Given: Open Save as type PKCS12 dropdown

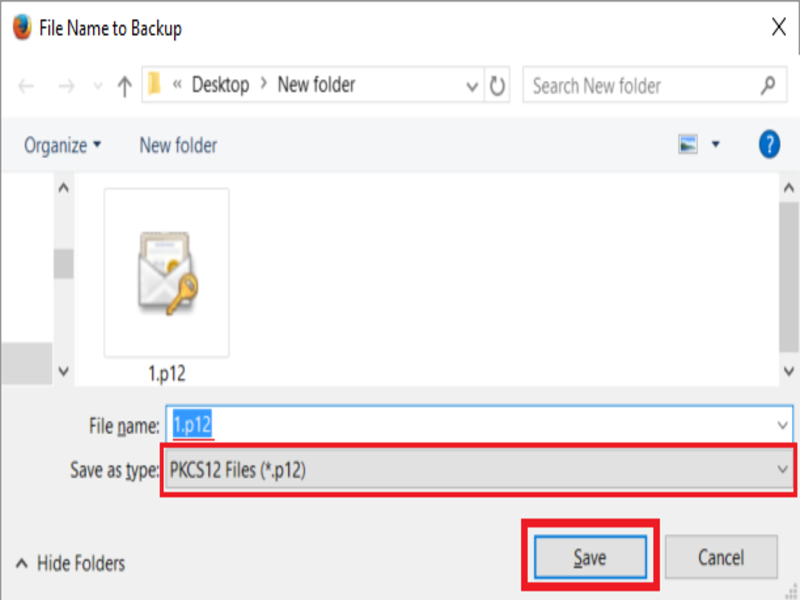Looking at the screenshot, I should click(479, 470).
